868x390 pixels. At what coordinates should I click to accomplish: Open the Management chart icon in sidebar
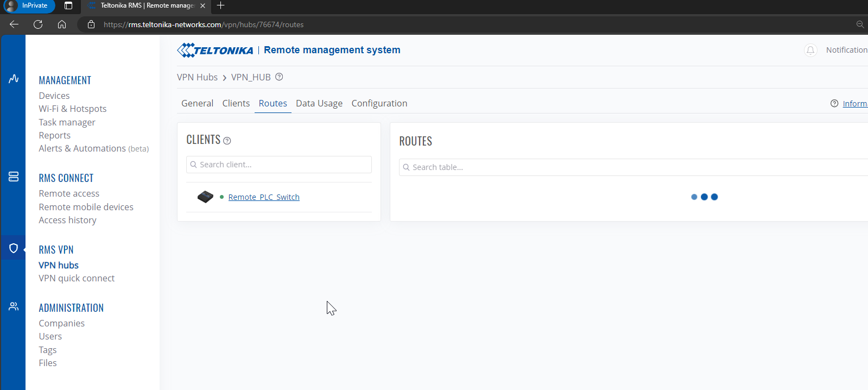pyautogui.click(x=14, y=79)
